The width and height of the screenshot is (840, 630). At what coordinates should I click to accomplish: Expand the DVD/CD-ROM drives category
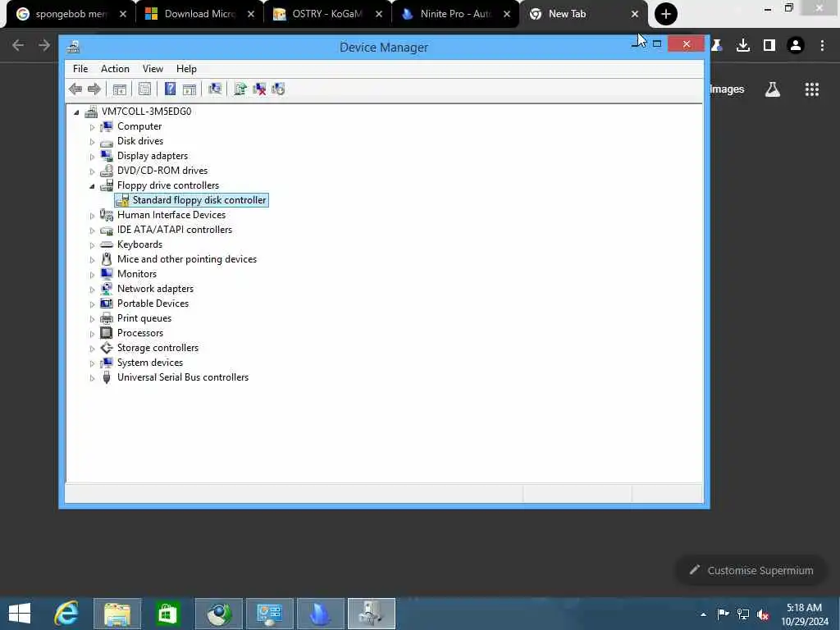pyautogui.click(x=92, y=171)
